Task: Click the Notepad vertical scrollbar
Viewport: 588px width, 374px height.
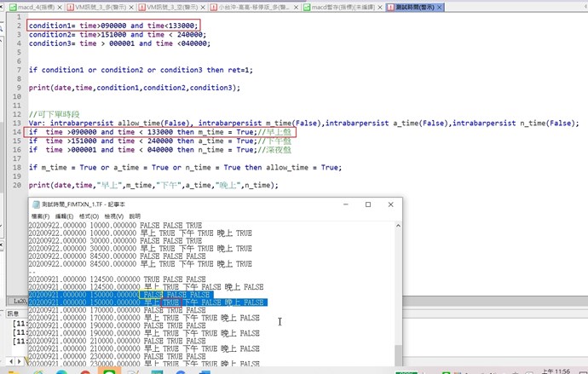Action: click(x=399, y=290)
